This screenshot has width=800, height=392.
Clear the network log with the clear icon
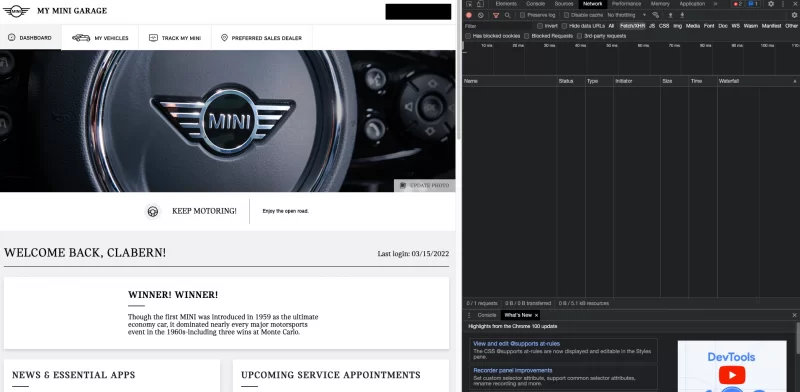point(481,15)
